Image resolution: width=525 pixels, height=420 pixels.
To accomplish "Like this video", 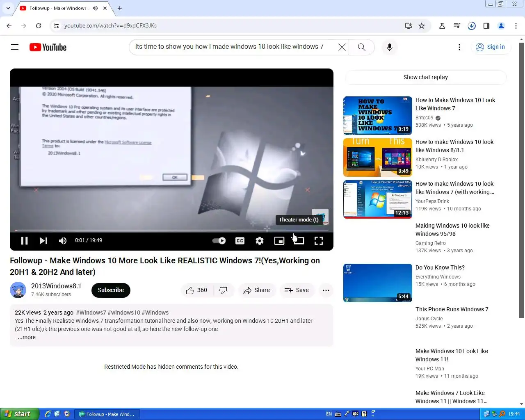I will [197, 290].
